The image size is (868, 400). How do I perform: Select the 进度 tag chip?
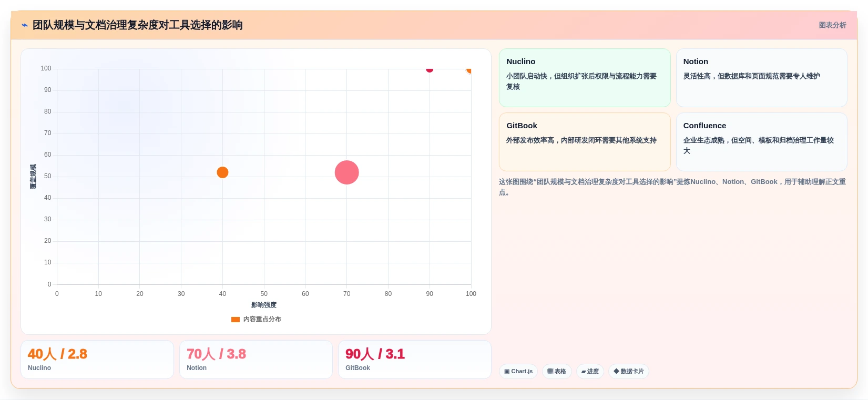590,371
